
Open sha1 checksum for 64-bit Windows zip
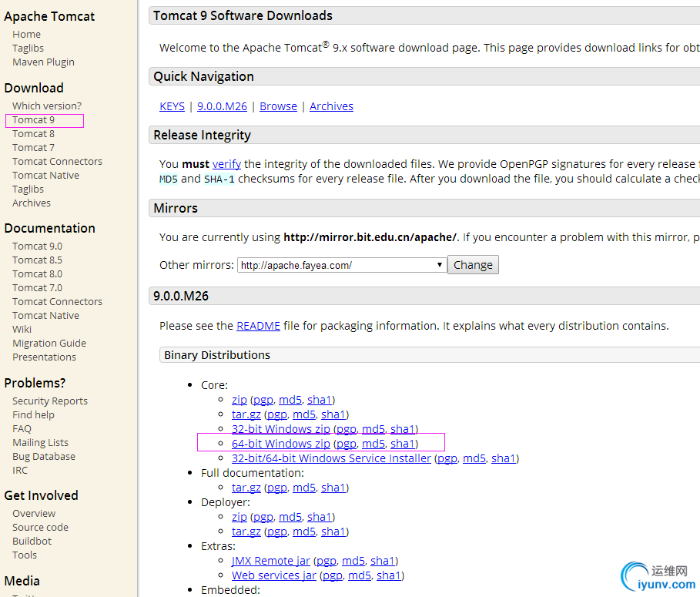tap(403, 444)
